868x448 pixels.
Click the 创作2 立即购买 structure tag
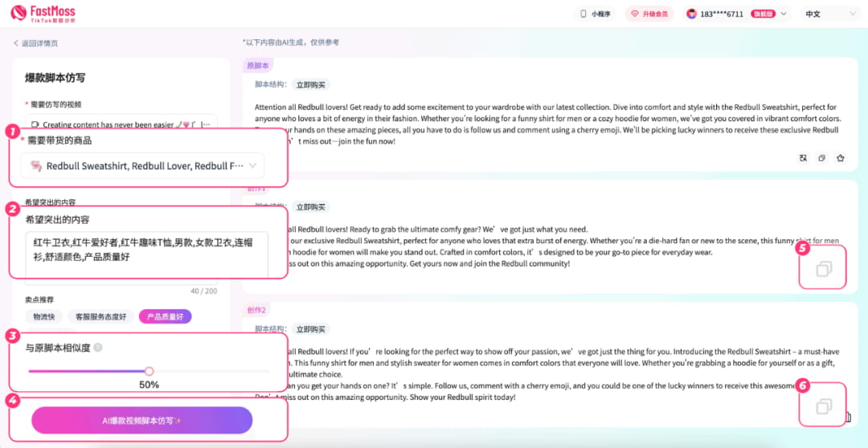point(311,329)
